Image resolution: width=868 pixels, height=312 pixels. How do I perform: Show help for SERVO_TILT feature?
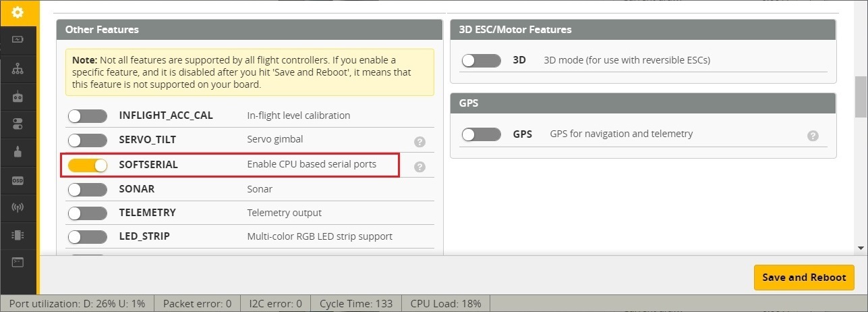pyautogui.click(x=419, y=141)
